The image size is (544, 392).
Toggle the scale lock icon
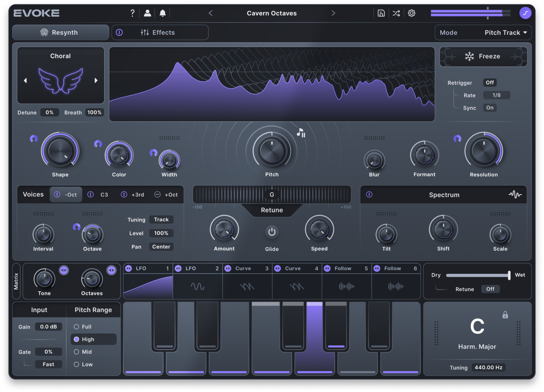505,315
